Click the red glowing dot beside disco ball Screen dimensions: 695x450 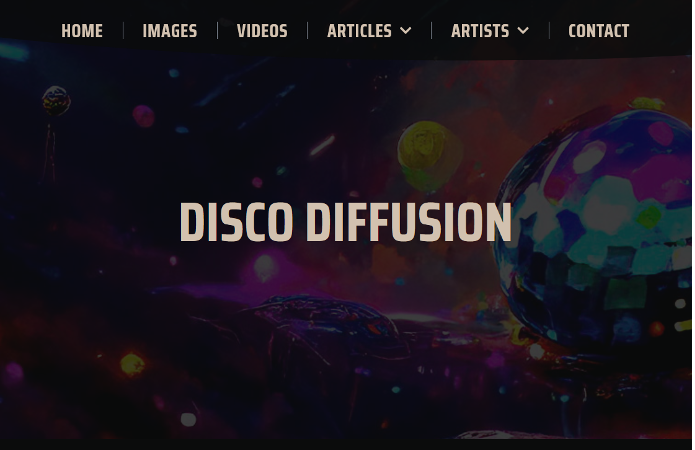click(656, 329)
